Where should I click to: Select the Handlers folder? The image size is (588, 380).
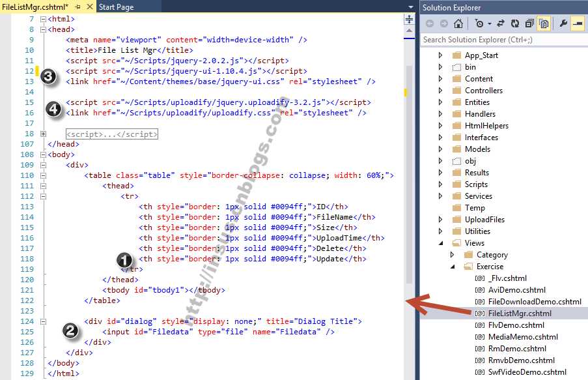pyautogui.click(x=480, y=114)
